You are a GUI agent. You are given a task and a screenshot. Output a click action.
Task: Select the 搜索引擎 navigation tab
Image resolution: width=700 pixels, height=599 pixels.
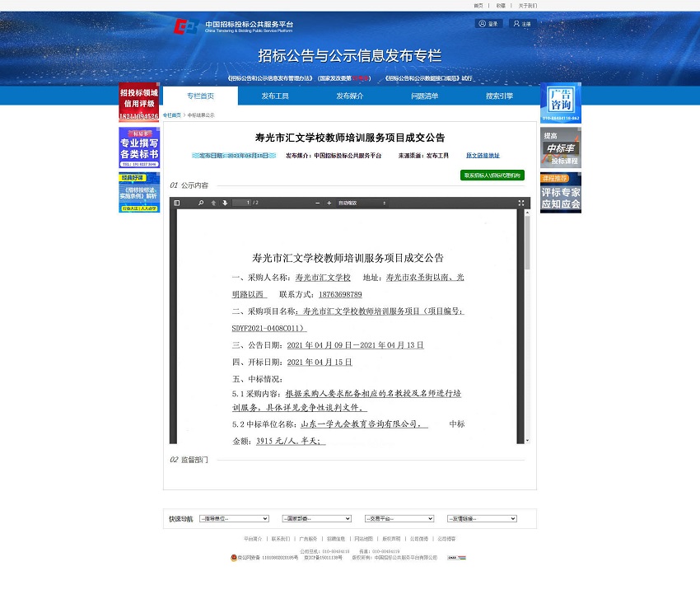pos(499,96)
